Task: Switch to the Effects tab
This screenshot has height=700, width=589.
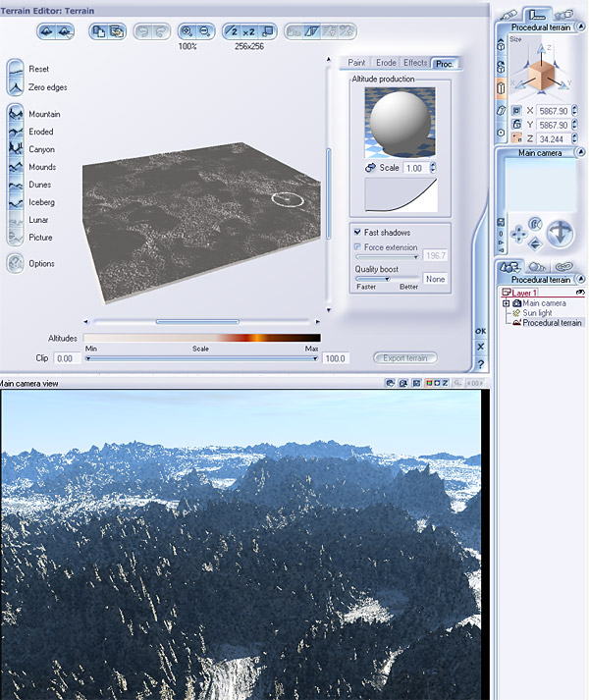Action: pyautogui.click(x=415, y=63)
